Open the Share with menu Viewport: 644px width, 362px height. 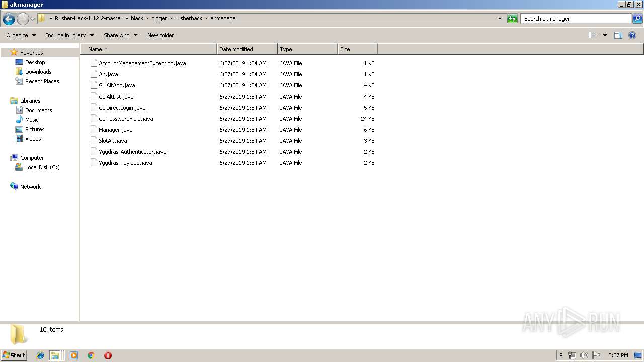[120, 35]
